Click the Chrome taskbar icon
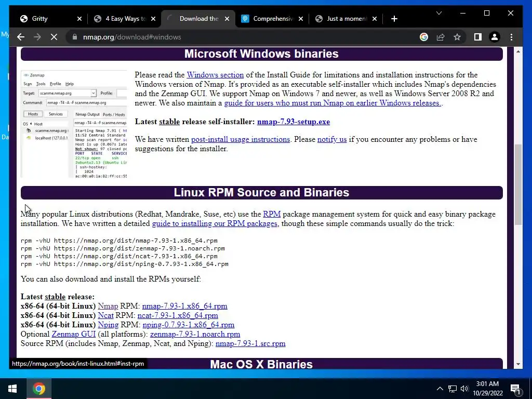Screen dimensions: 532x399 tap(39, 389)
